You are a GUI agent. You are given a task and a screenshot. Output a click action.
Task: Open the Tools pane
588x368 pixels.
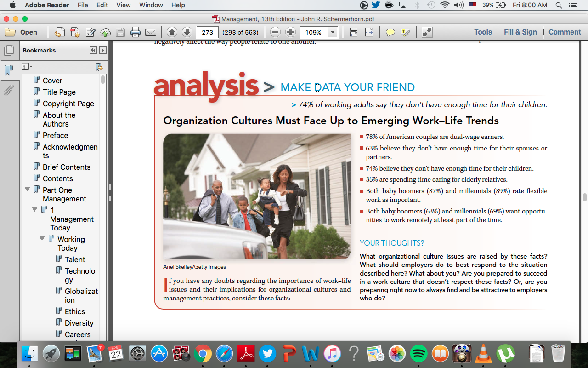(483, 32)
